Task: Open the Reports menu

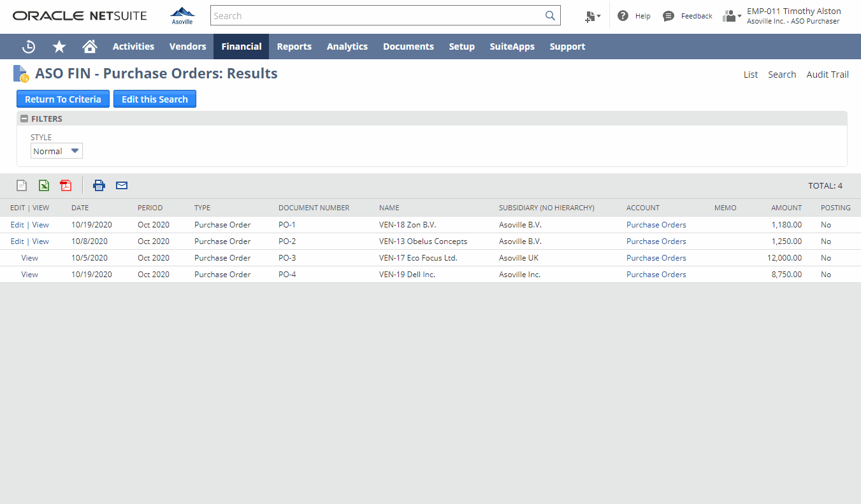Action: pyautogui.click(x=294, y=47)
